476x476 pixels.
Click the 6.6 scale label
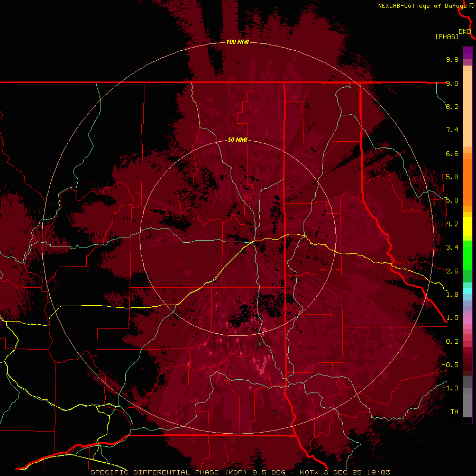point(452,153)
